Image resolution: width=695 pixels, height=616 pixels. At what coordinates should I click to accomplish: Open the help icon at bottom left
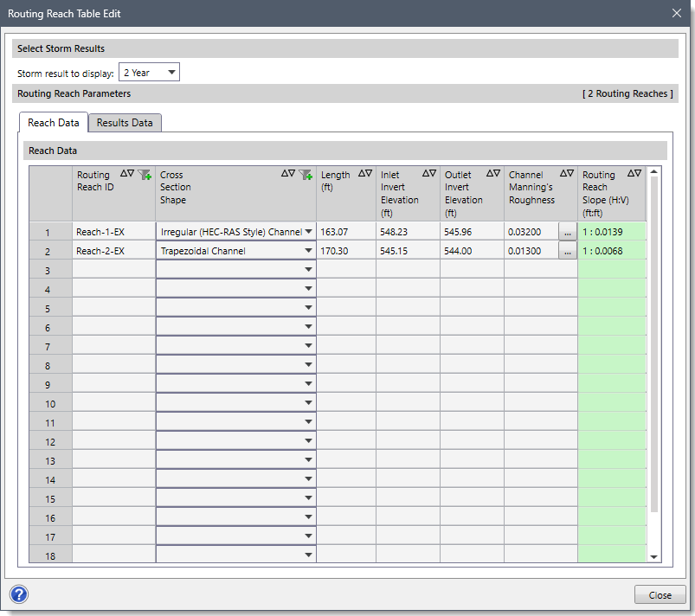[19, 594]
